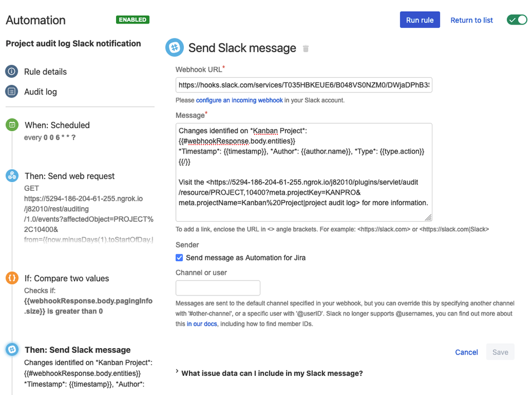Open Return to list
Viewport: 532px width, 395px height.
[471, 20]
